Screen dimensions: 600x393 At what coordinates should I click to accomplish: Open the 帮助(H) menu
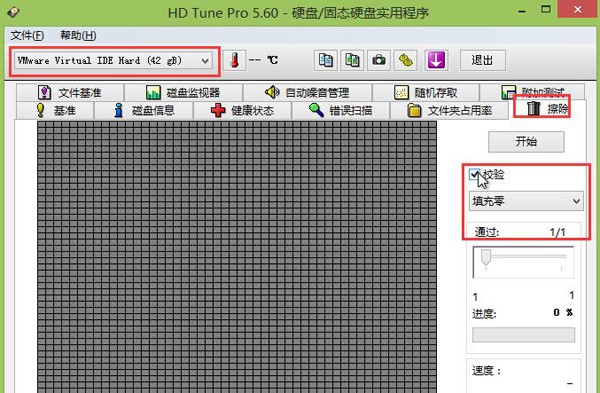[x=78, y=36]
